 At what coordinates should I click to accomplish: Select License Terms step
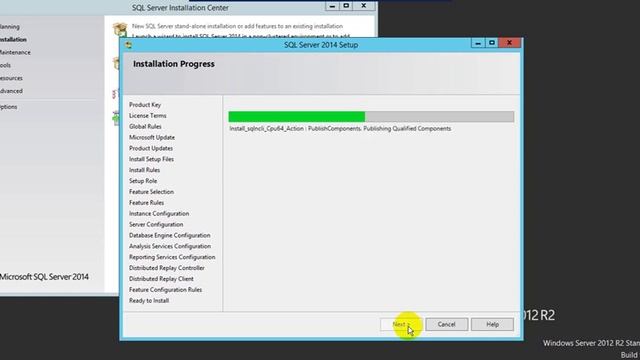click(x=147, y=116)
